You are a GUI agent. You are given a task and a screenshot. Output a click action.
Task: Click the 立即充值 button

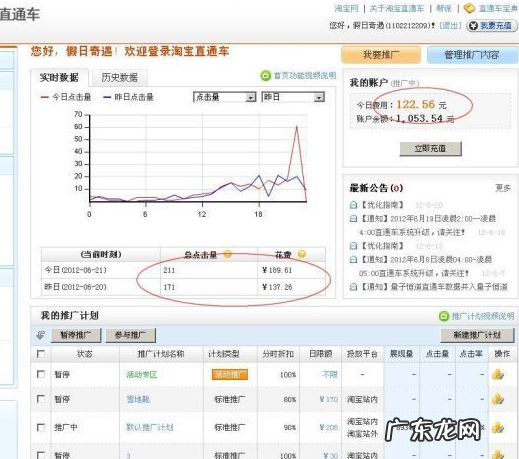point(431,148)
